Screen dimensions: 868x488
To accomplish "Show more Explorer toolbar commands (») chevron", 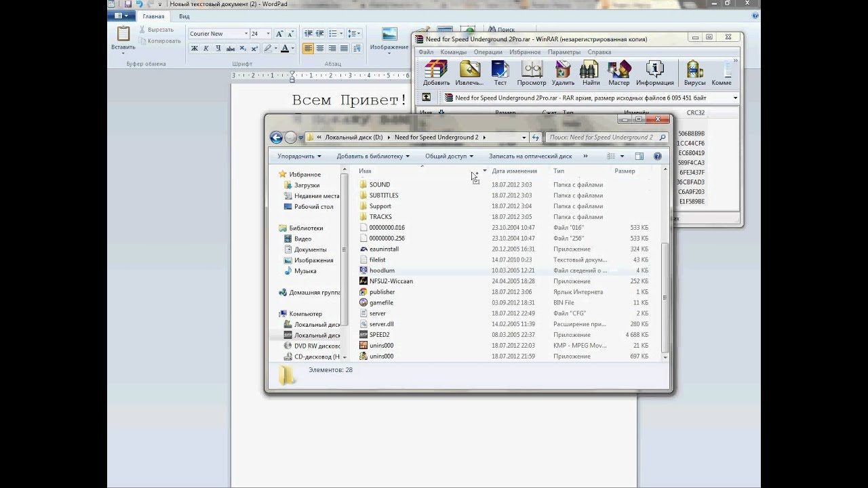I will (x=585, y=157).
